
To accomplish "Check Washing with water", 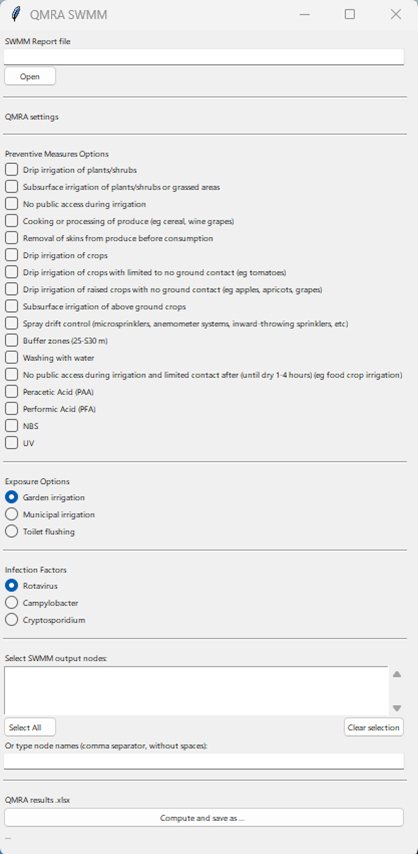I will [11, 358].
